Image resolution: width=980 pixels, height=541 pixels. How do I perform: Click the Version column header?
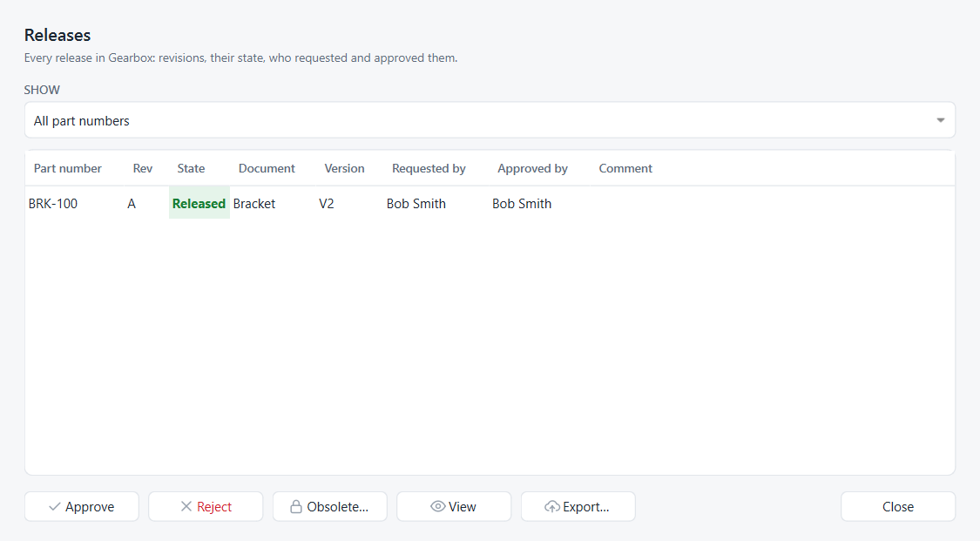pyautogui.click(x=344, y=169)
